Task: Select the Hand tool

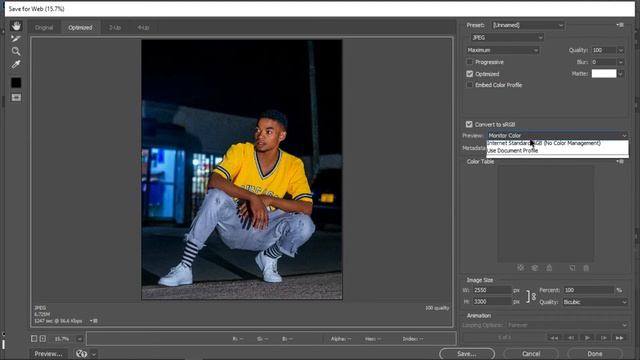Action: click(16, 26)
